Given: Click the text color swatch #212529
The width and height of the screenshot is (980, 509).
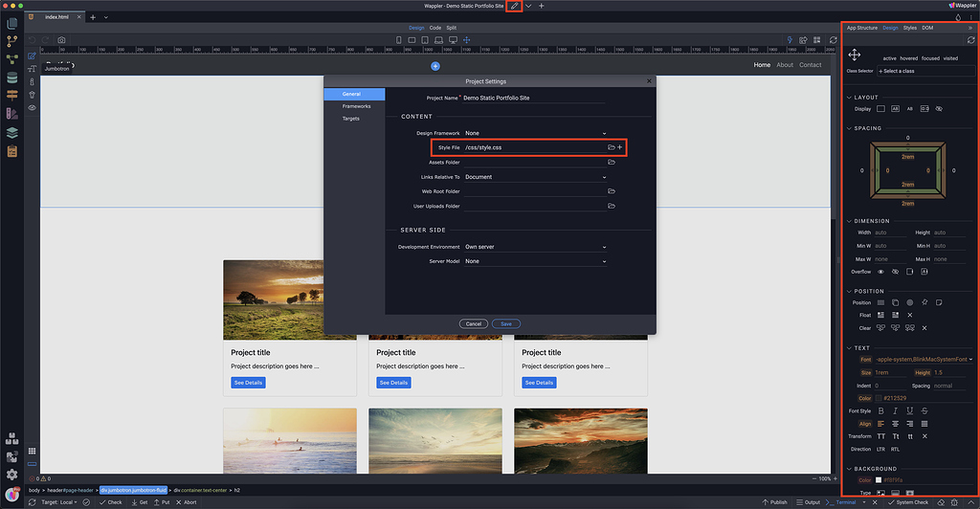Looking at the screenshot, I should [879, 398].
